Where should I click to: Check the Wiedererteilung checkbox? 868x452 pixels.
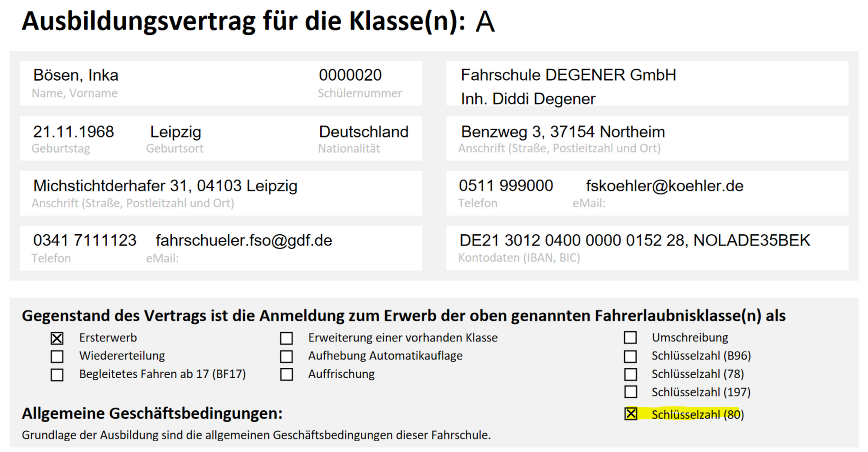pyautogui.click(x=57, y=356)
